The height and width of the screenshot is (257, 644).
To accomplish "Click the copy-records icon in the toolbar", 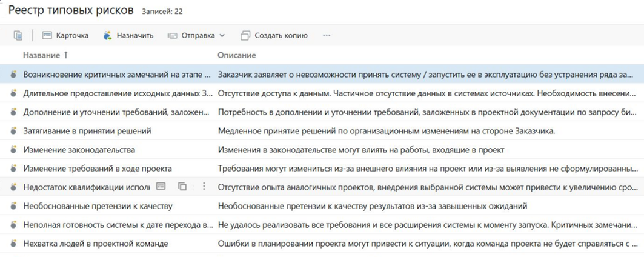I will tap(18, 35).
